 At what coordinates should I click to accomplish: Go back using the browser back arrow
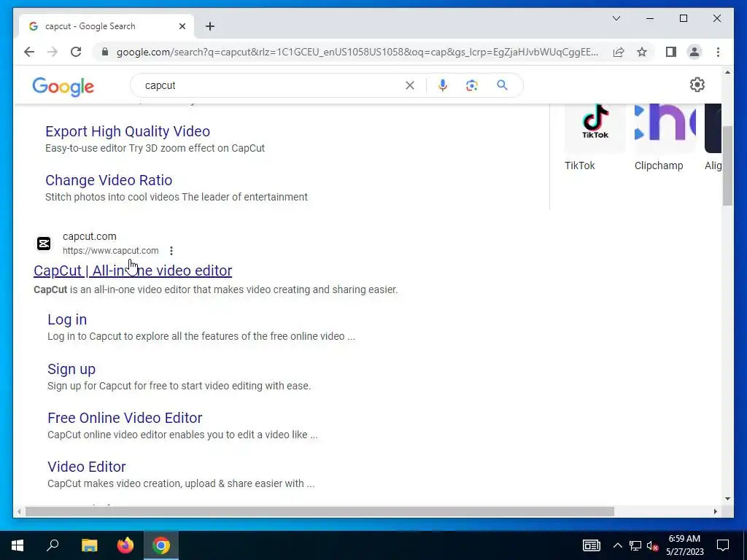click(x=29, y=52)
